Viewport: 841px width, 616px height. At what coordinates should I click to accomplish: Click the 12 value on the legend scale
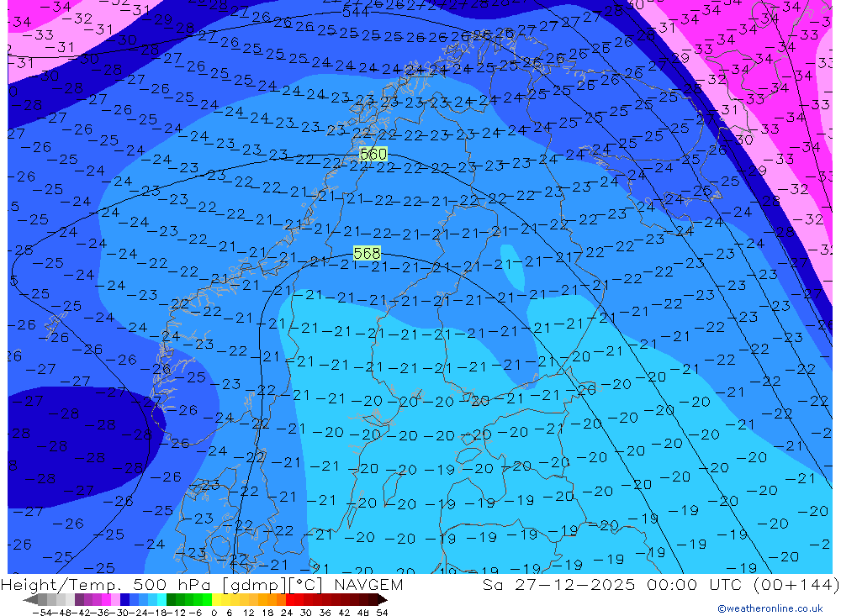(248, 613)
